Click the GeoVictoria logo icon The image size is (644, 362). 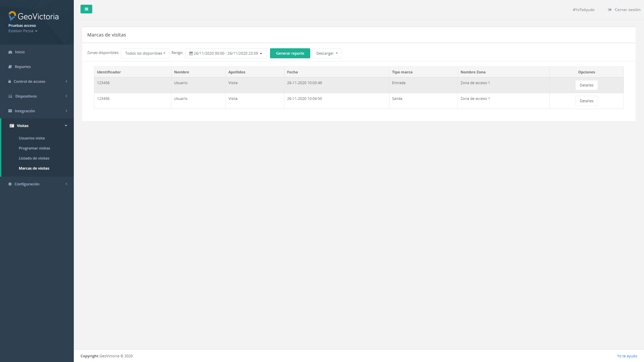click(x=12, y=16)
